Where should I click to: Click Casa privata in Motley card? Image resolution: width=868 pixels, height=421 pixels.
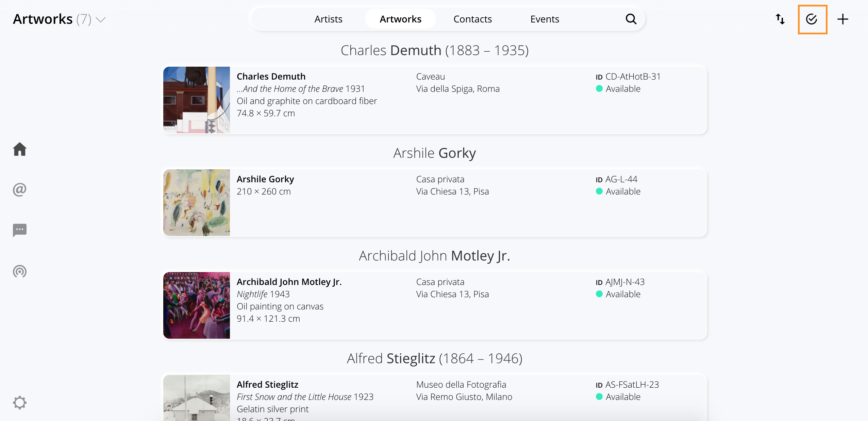[440, 282]
